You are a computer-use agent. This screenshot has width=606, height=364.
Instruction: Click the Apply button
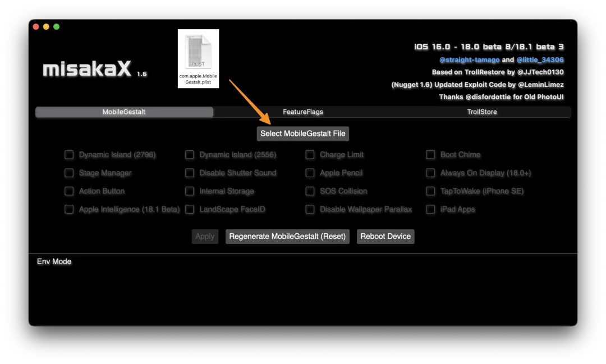[x=204, y=237]
